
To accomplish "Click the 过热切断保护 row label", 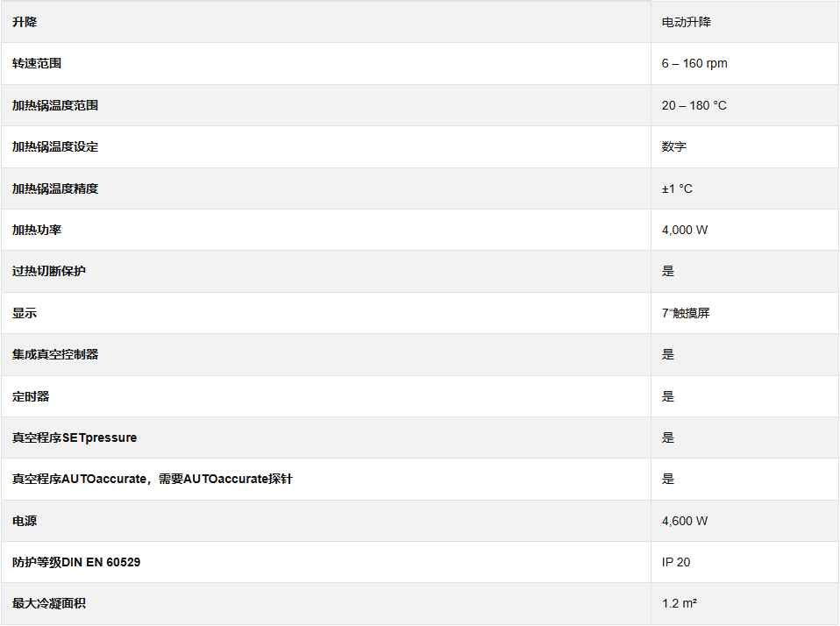I will 49,271.
